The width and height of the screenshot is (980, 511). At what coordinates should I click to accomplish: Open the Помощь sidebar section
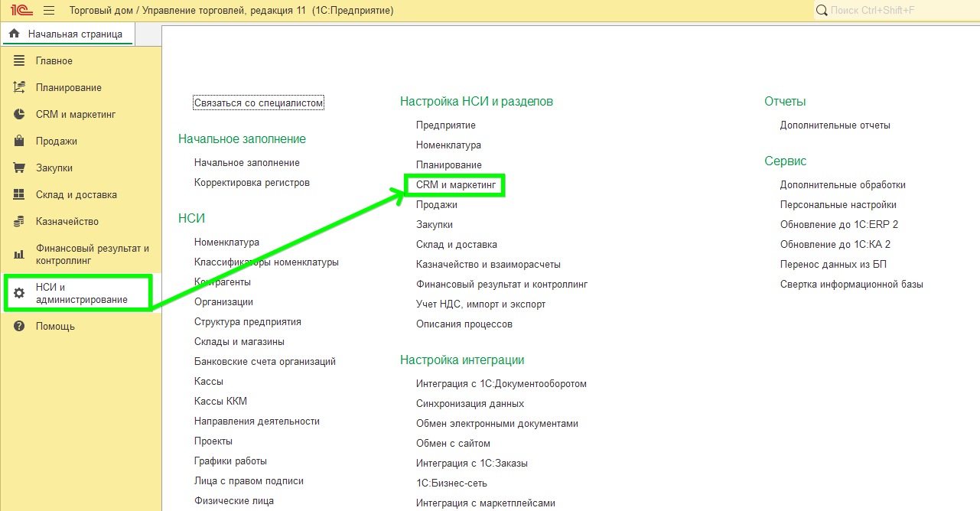tap(55, 327)
